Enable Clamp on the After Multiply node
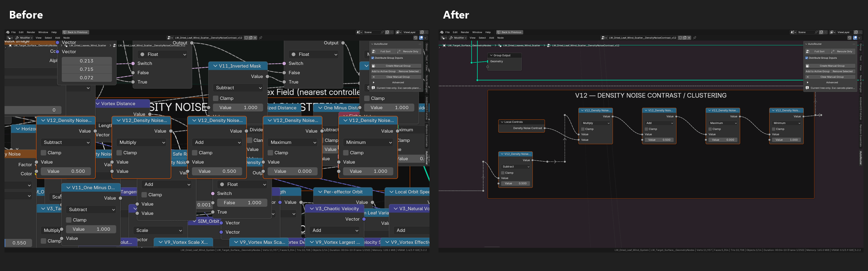The height and width of the screenshot is (271, 868). coord(583,129)
